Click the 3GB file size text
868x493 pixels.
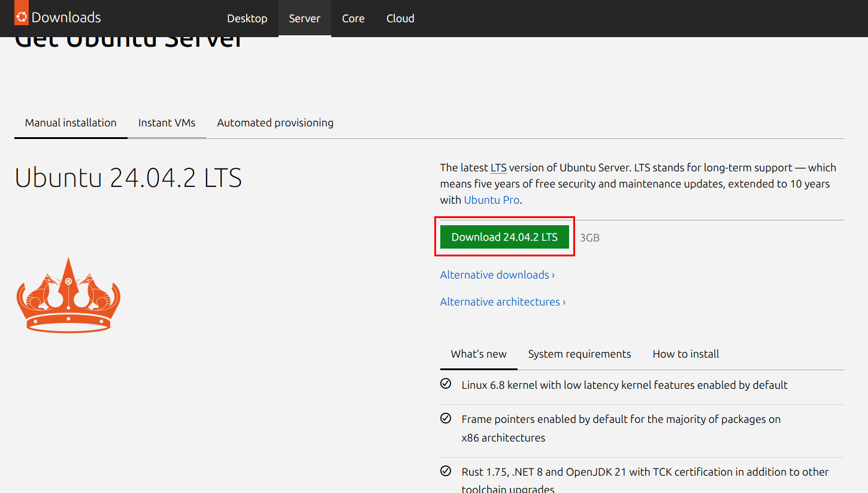tap(589, 238)
